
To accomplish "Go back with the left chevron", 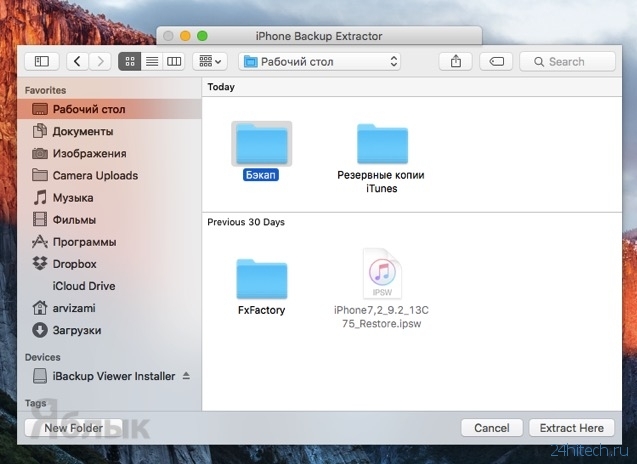I will tap(78, 62).
